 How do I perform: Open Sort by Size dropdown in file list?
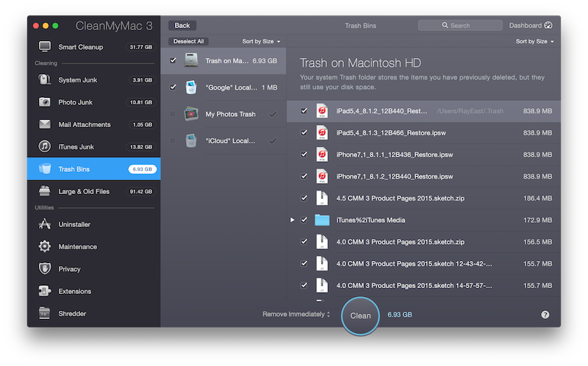[534, 41]
